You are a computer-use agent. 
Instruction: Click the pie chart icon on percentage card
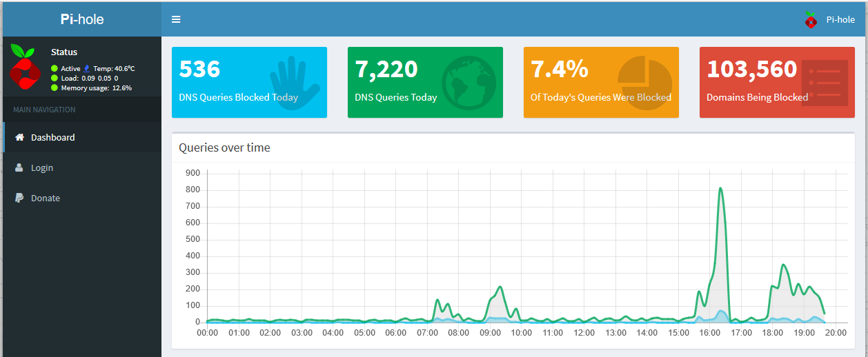point(644,81)
